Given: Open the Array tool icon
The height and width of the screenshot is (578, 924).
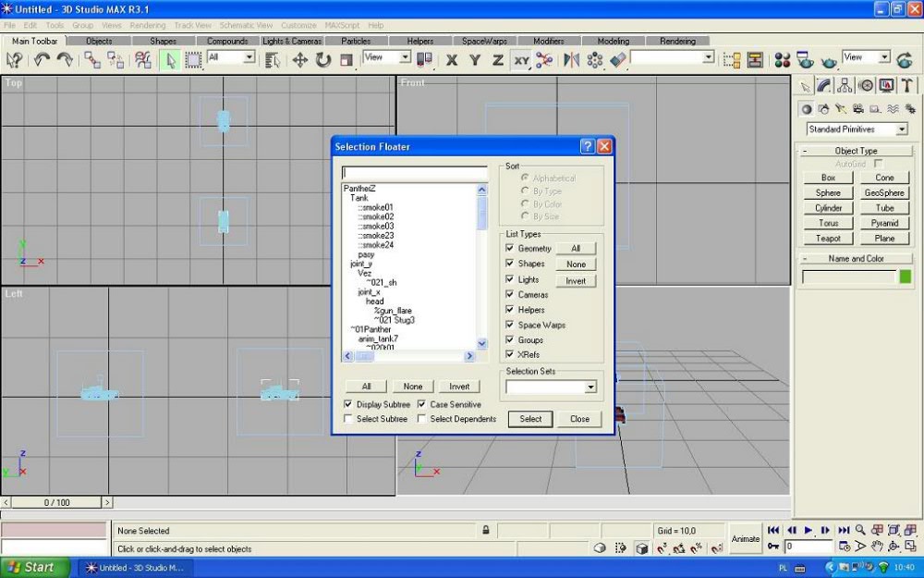Looking at the screenshot, I should (x=595, y=60).
